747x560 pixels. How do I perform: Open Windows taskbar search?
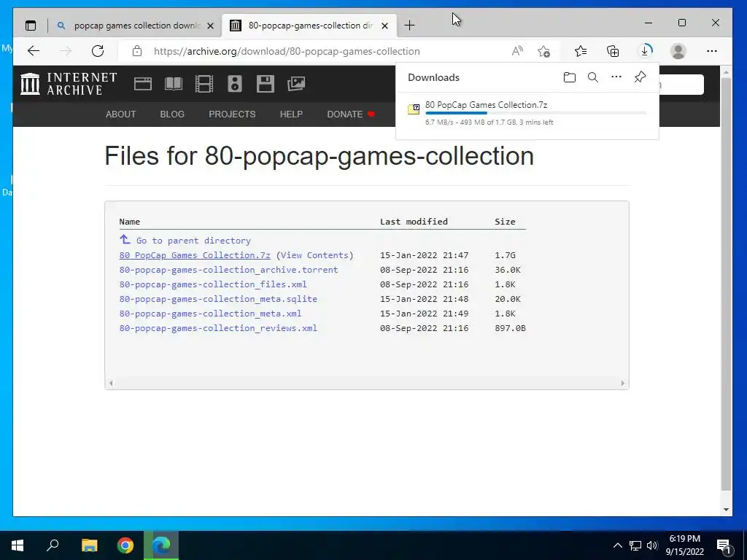coord(53,545)
